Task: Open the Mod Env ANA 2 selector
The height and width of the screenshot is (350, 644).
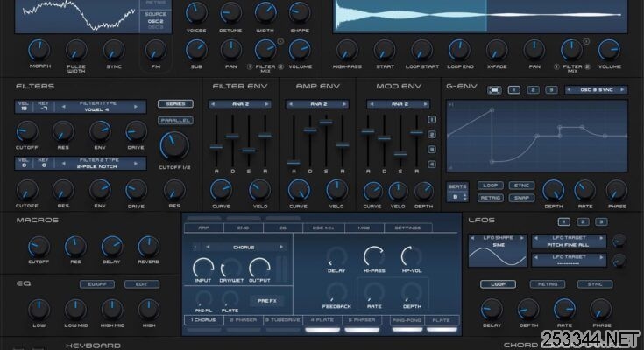Action: (x=399, y=104)
